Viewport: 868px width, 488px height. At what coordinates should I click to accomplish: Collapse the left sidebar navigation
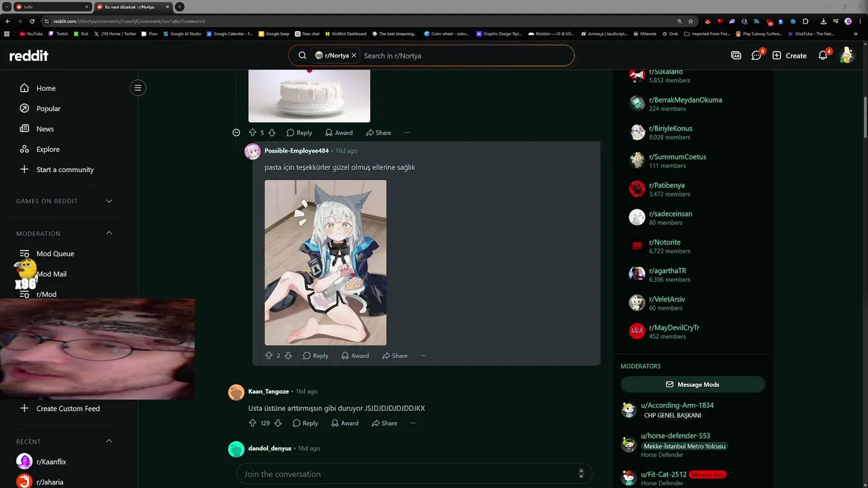point(138,87)
